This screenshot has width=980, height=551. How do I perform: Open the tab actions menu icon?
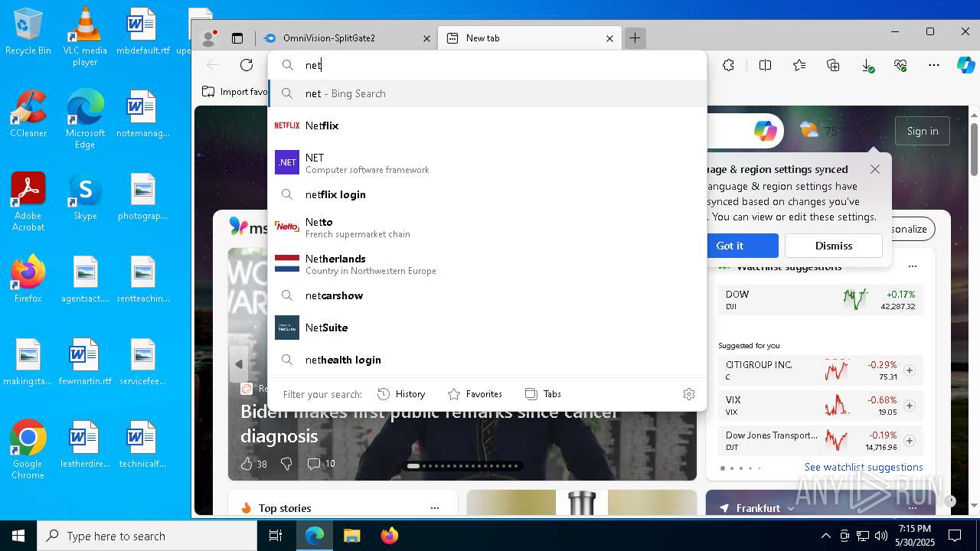point(237,38)
